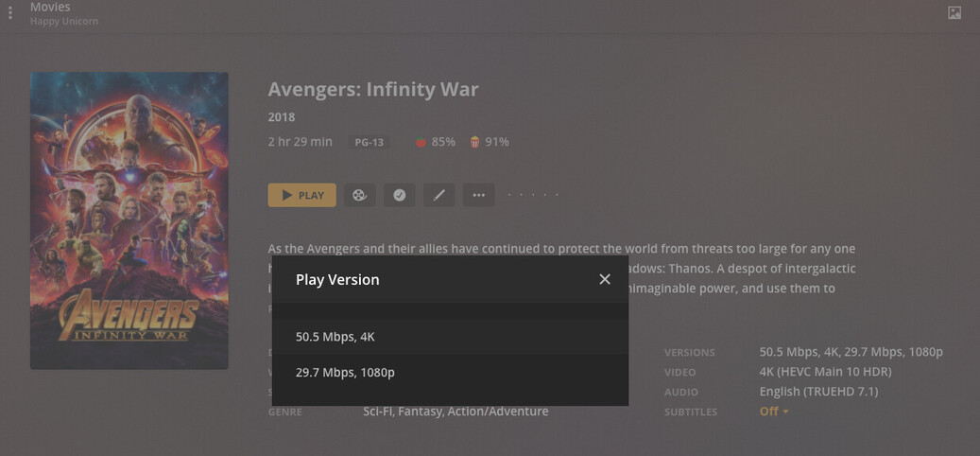Click the Movies library title

[x=50, y=7]
